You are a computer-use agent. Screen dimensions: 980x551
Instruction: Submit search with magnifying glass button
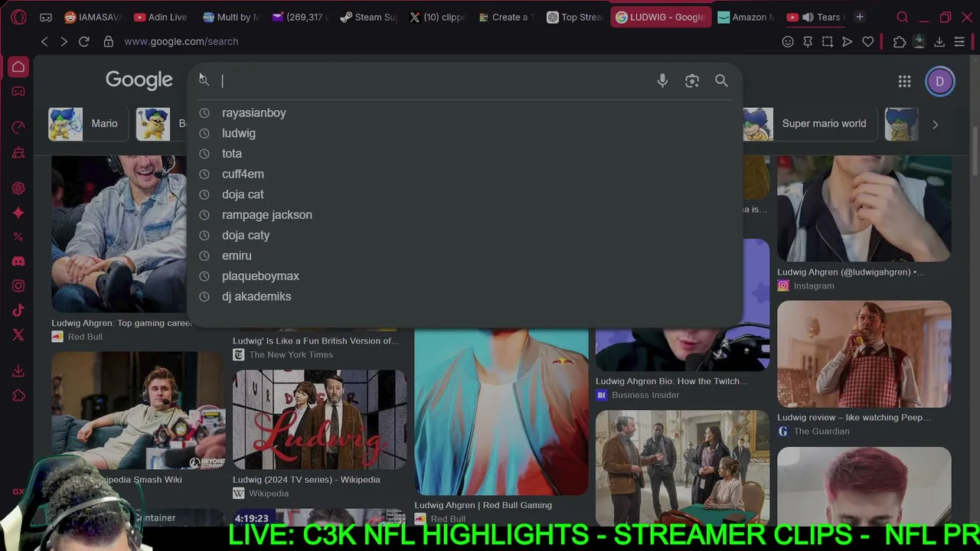click(x=721, y=80)
